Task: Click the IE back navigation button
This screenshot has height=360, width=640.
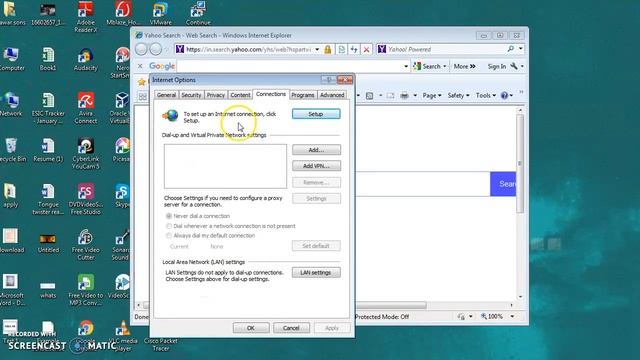Action: coord(141,49)
